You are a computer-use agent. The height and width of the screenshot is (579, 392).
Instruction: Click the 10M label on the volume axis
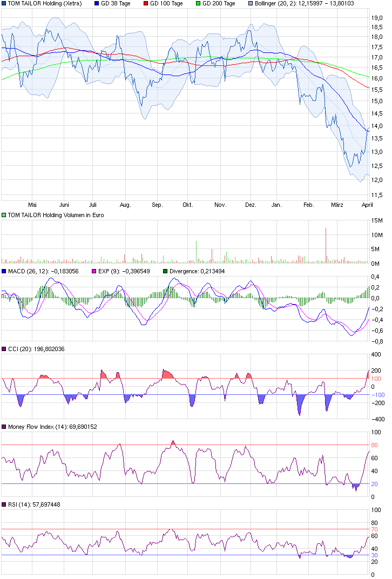[x=378, y=235]
